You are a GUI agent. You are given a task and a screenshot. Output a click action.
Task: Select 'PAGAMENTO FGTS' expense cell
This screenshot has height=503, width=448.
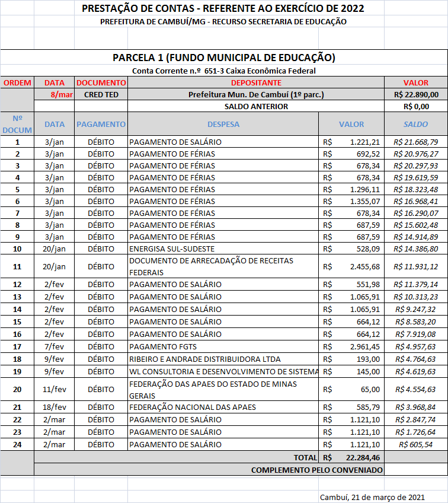click(x=223, y=346)
